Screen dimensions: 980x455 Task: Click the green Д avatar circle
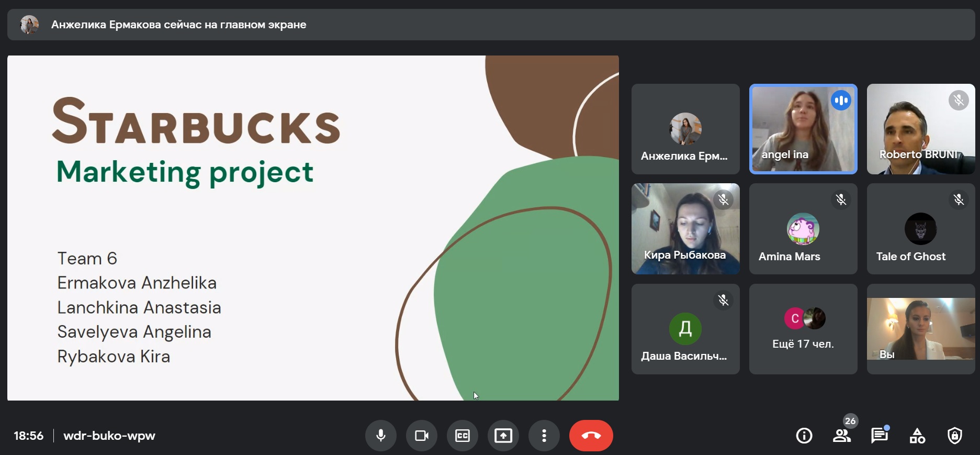point(685,329)
